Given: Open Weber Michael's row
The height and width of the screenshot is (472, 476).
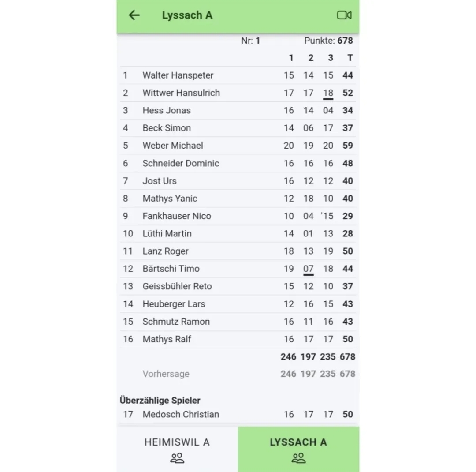Looking at the screenshot, I should tap(173, 146).
